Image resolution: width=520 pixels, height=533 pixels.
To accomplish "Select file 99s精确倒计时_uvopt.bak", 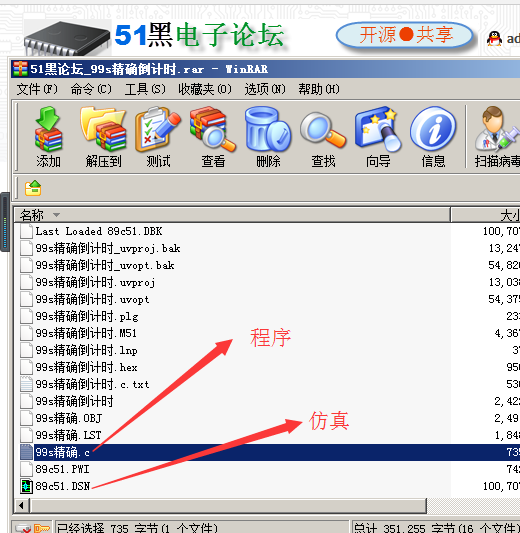I will click(105, 265).
